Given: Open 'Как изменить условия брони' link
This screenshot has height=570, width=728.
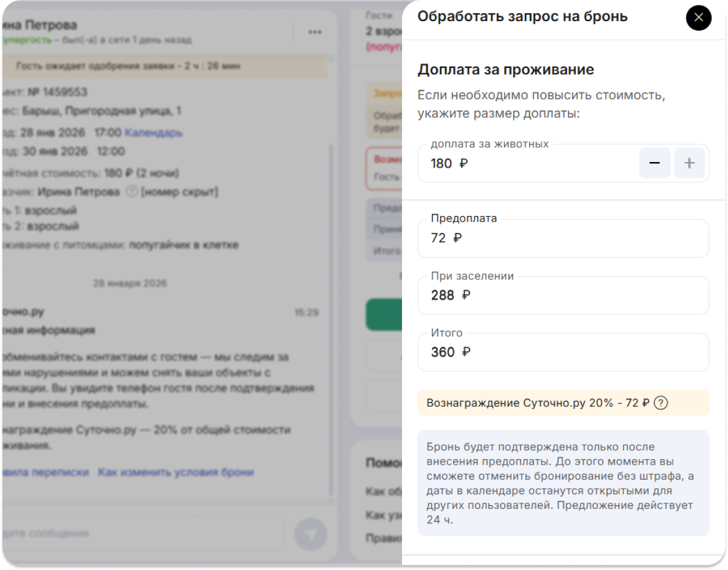Looking at the screenshot, I should (176, 472).
